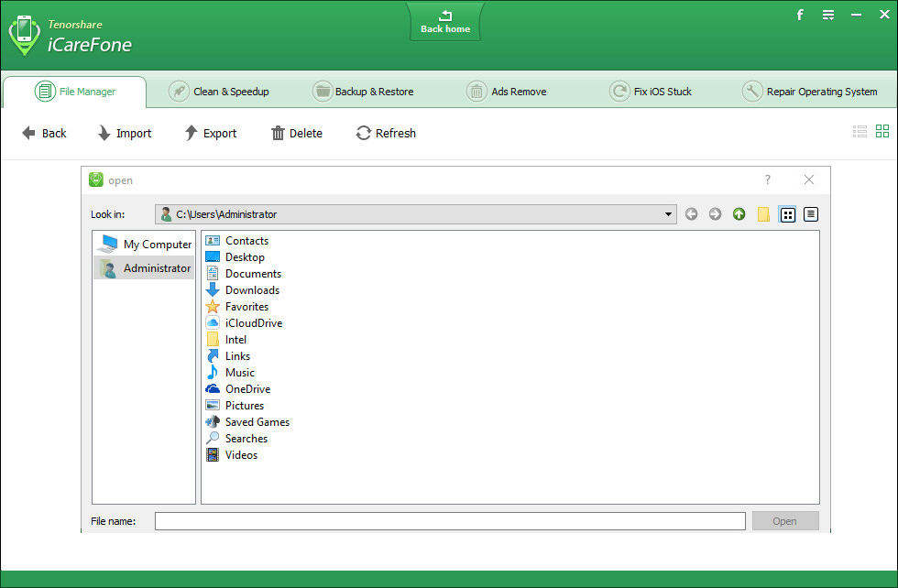Viewport: 898px width, 588px height.
Task: Click the iCloudDrive cloud icon
Action: point(213,323)
